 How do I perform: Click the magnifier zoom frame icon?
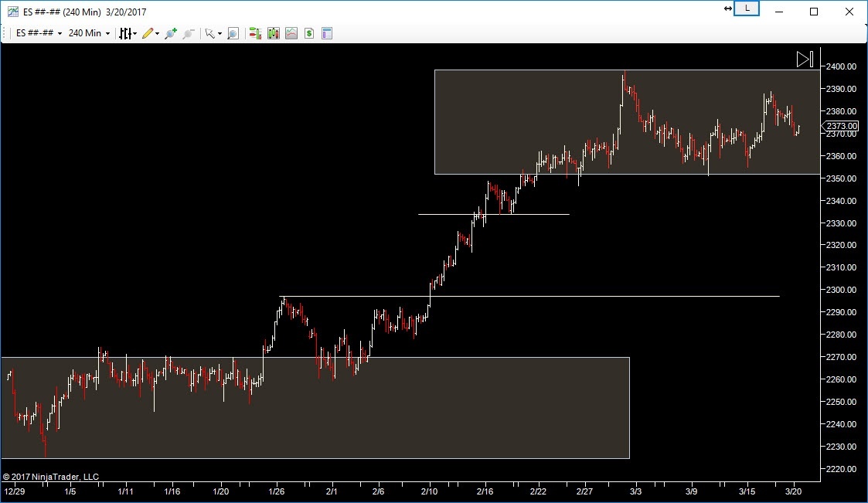(x=233, y=33)
